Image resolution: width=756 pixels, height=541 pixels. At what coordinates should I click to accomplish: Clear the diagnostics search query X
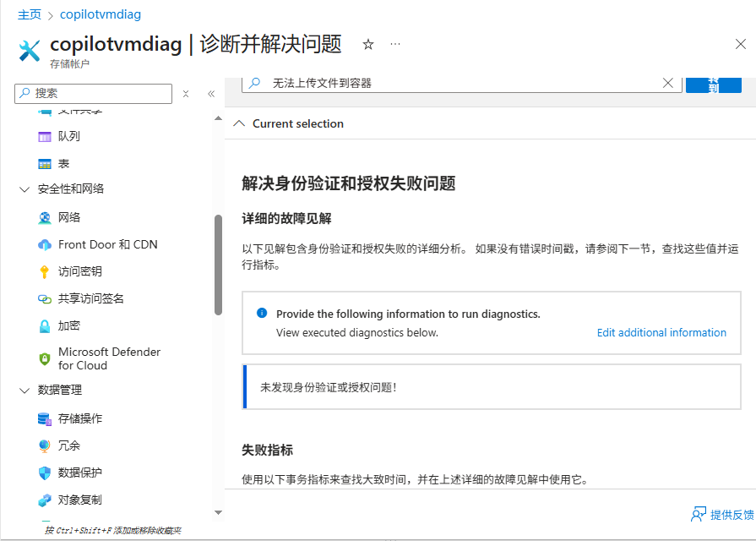point(668,83)
